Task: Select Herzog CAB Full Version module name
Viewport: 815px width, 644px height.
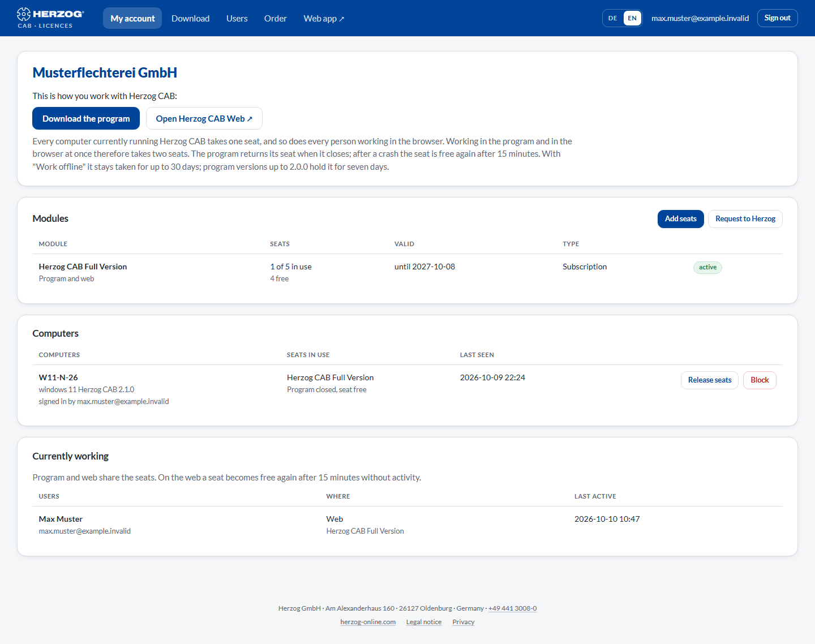Action: [83, 267]
